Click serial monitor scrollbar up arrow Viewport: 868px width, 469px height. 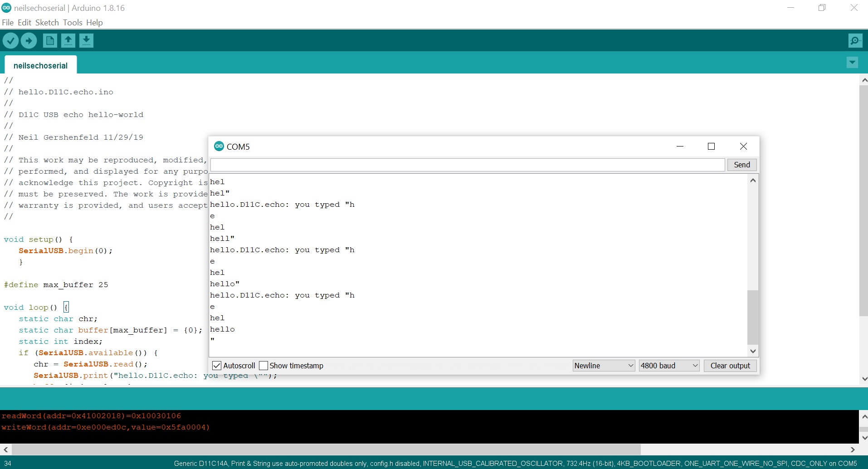pos(753,180)
